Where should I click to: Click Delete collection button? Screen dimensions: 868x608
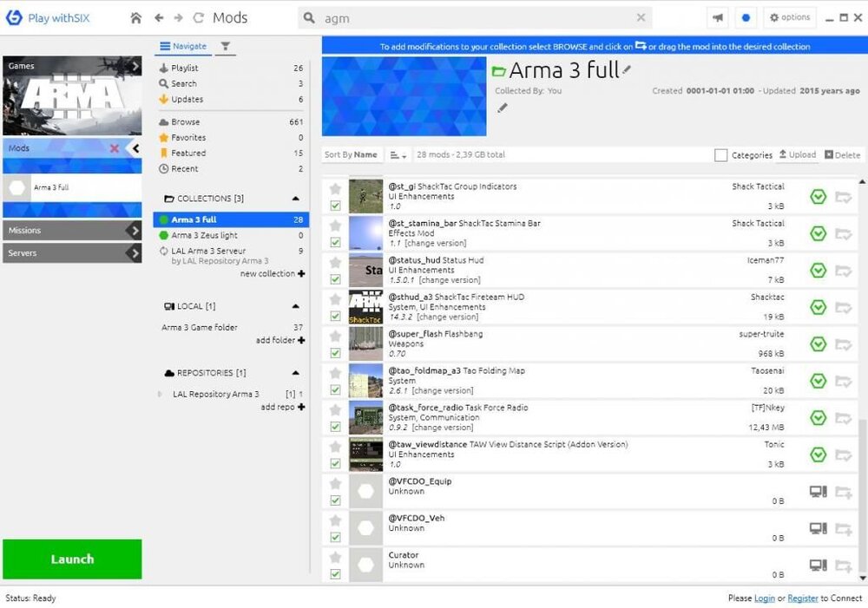pyautogui.click(x=842, y=155)
